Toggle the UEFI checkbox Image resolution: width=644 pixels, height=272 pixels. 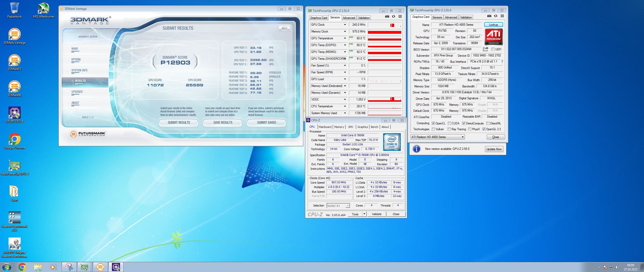click(493, 49)
